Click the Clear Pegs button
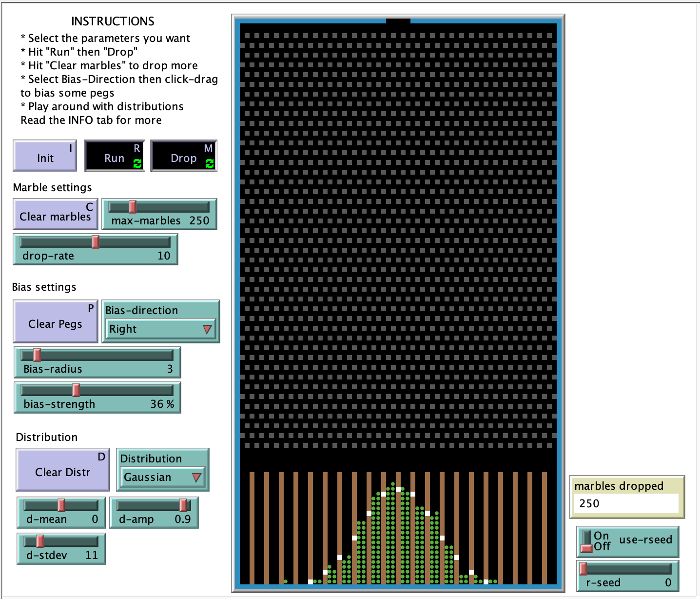 tap(56, 322)
